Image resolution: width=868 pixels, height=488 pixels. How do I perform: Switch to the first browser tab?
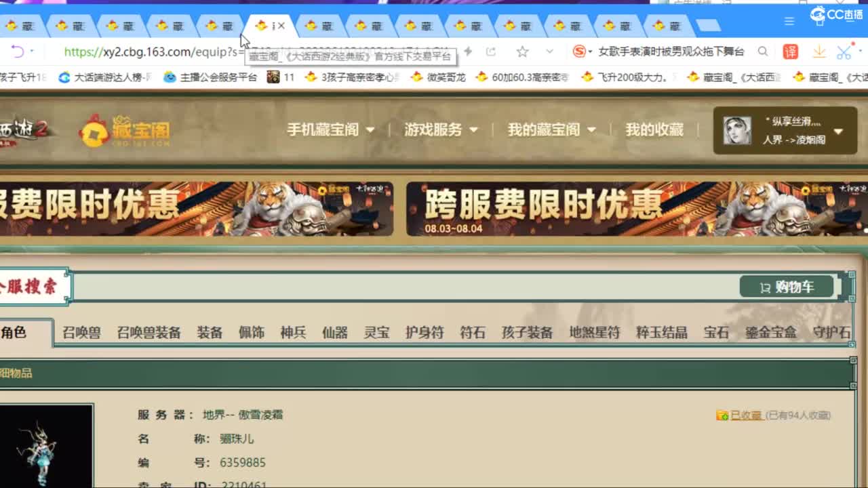click(20, 26)
